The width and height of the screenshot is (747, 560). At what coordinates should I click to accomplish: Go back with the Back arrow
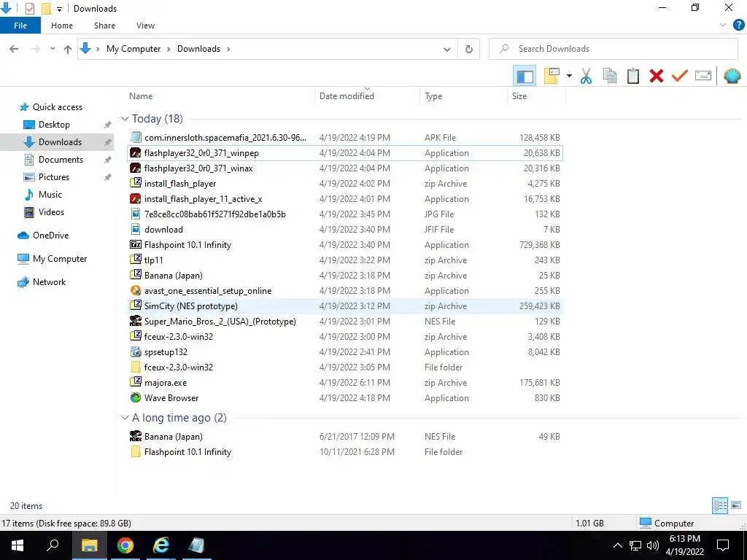click(x=14, y=49)
